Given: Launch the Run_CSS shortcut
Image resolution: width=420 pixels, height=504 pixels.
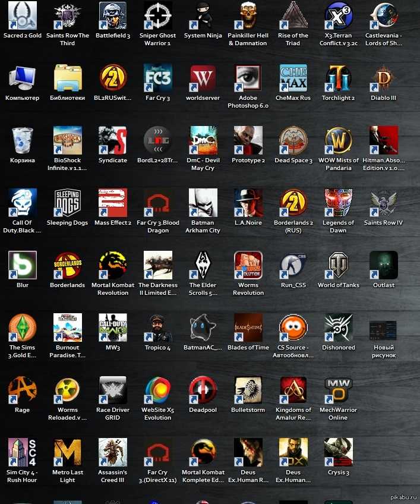Looking at the screenshot, I should pos(293,265).
